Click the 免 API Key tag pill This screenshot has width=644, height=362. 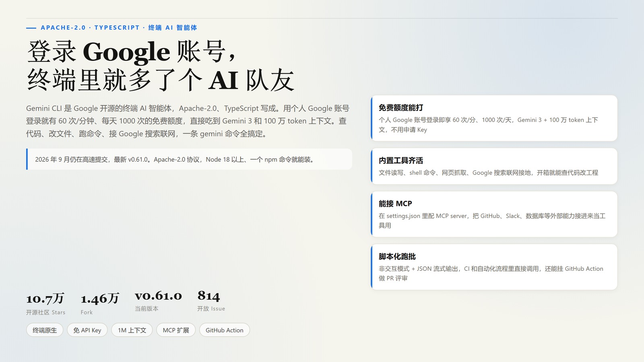click(87, 330)
